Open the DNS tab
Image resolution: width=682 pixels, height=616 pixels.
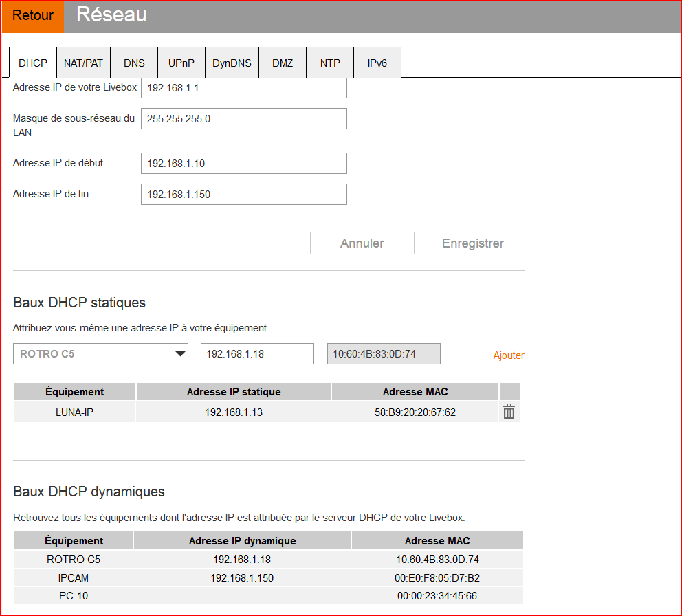pyautogui.click(x=134, y=63)
